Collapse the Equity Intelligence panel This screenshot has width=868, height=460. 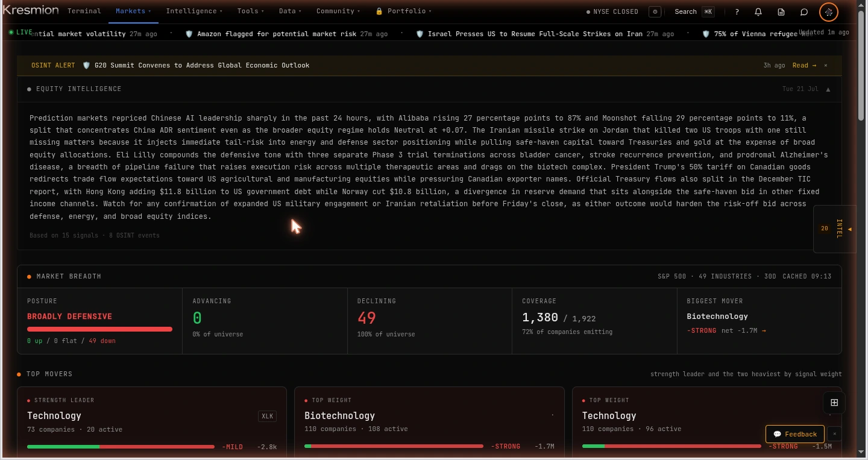pyautogui.click(x=828, y=89)
